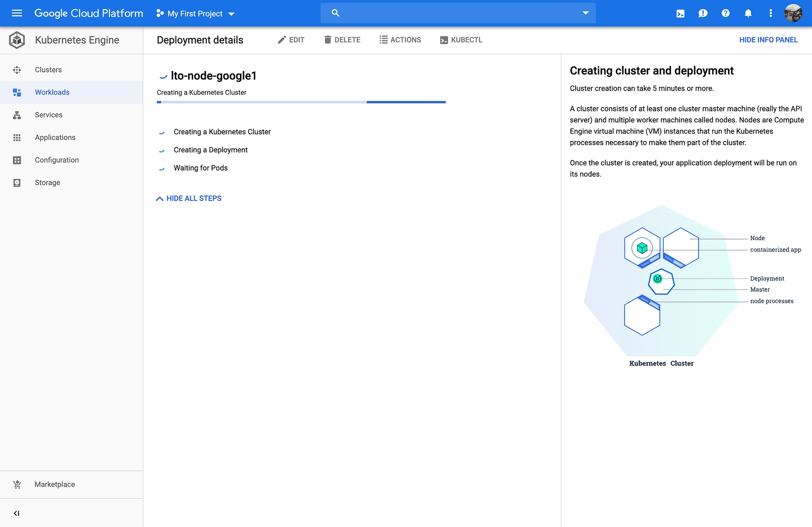The width and height of the screenshot is (812, 527).
Task: Activate Cloud Shell terminal icon
Action: (x=680, y=13)
